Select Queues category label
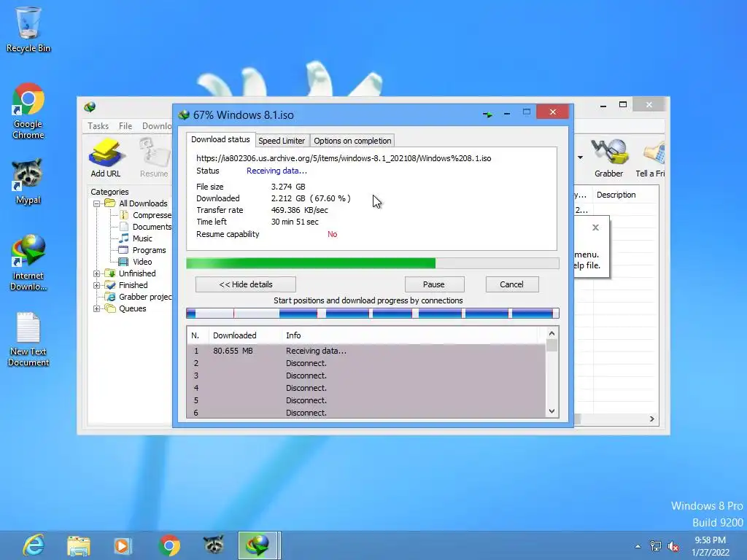The width and height of the screenshot is (747, 560). click(x=133, y=308)
